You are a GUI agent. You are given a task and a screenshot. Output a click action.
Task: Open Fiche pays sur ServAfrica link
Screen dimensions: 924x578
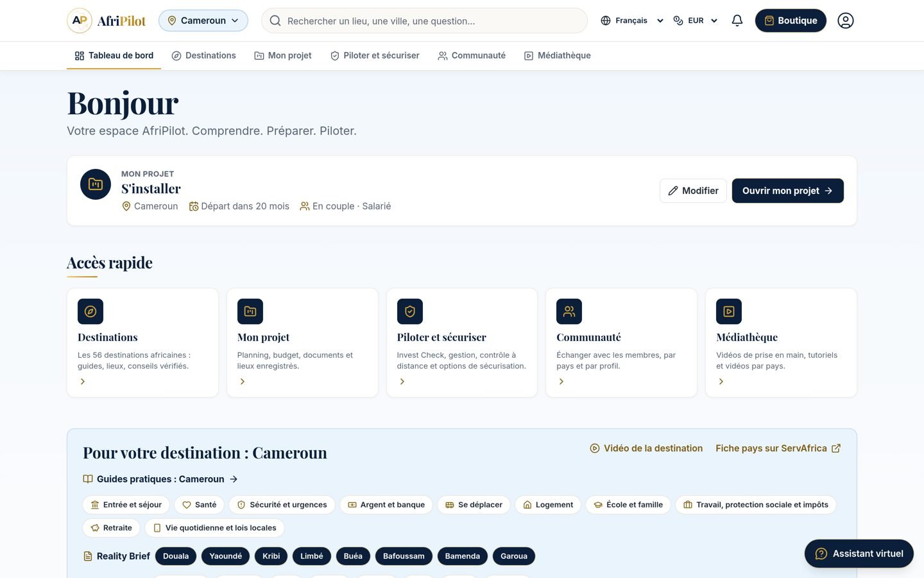pyautogui.click(x=778, y=448)
